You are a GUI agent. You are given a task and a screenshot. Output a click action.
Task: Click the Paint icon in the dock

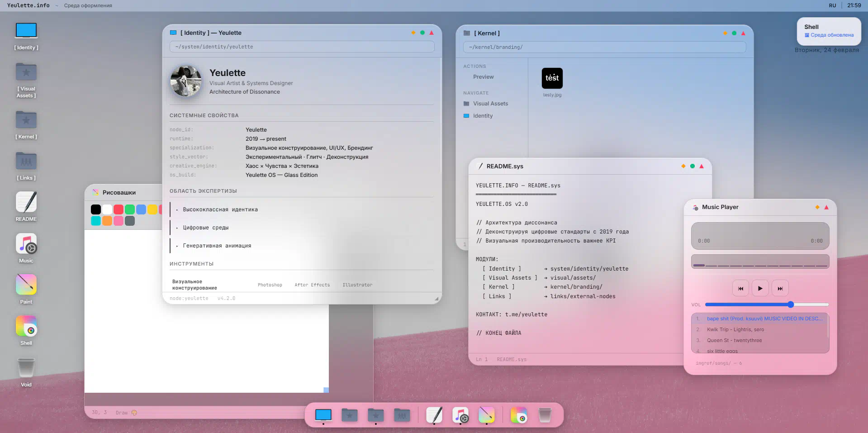(486, 415)
